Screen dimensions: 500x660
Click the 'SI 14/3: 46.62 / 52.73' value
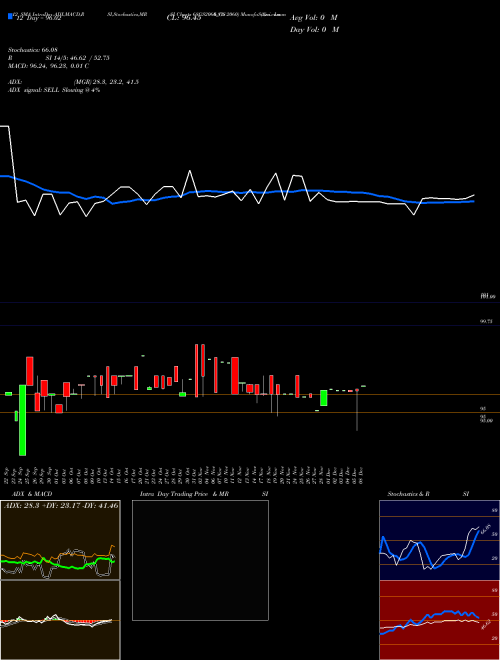pyautogui.click(x=77, y=58)
